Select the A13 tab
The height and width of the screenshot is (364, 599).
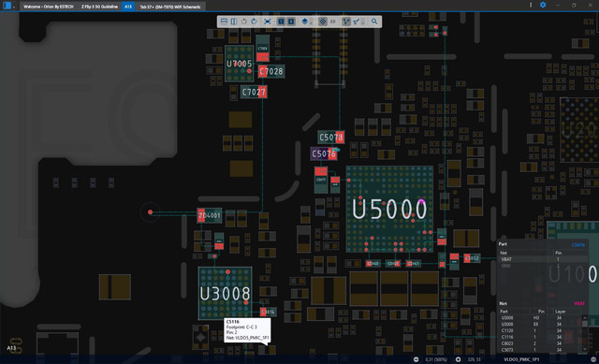tap(128, 7)
